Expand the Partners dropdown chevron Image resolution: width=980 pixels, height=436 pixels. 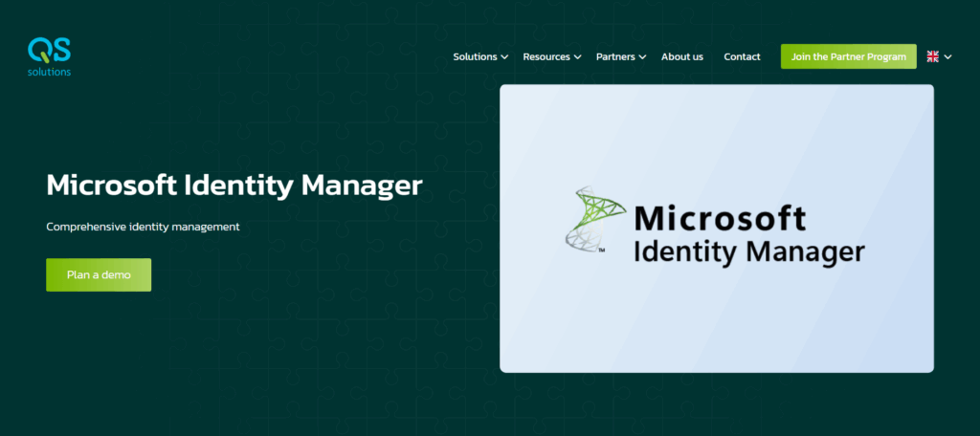tap(642, 57)
